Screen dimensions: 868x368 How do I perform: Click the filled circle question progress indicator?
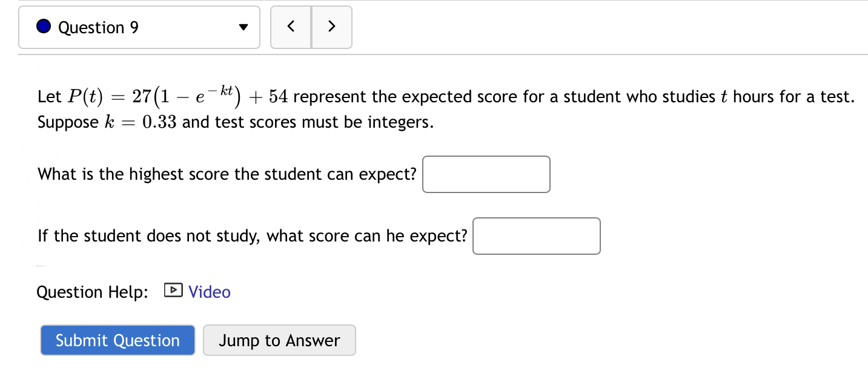point(42,27)
